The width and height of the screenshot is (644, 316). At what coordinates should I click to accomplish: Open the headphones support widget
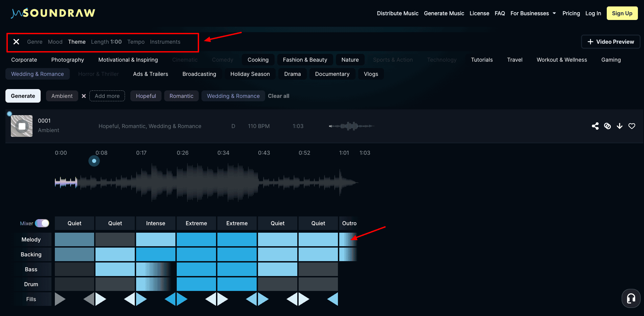[x=631, y=298]
